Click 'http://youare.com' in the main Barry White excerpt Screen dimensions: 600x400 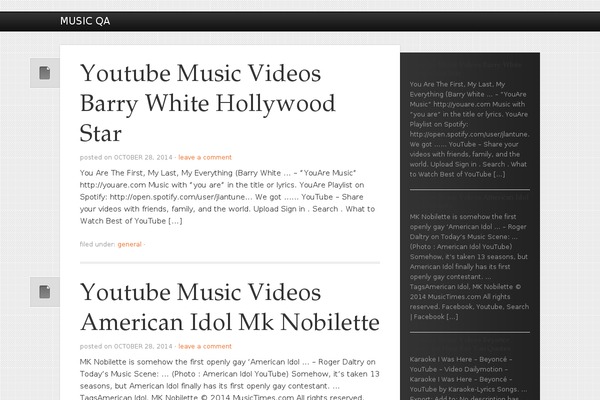click(x=113, y=185)
